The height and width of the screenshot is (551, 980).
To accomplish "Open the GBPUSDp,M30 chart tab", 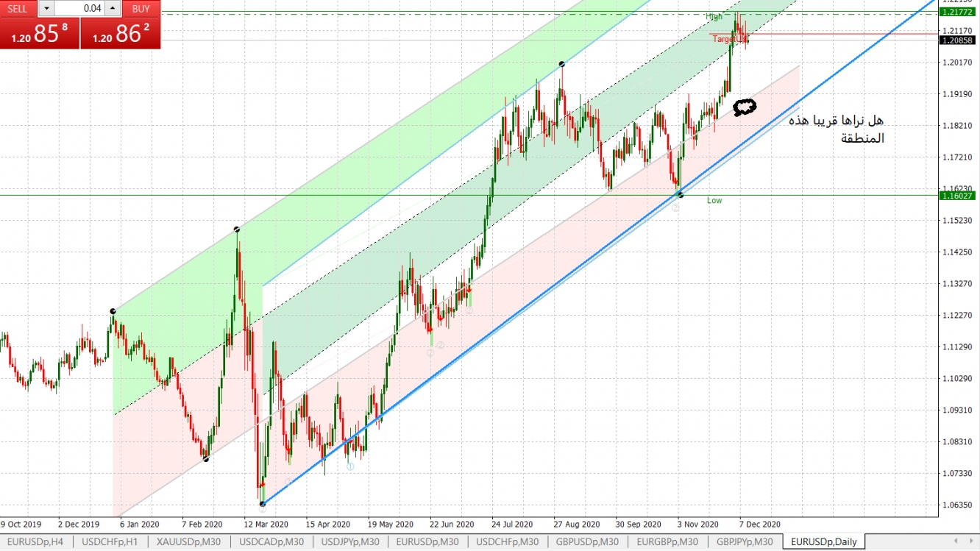I will coord(589,542).
